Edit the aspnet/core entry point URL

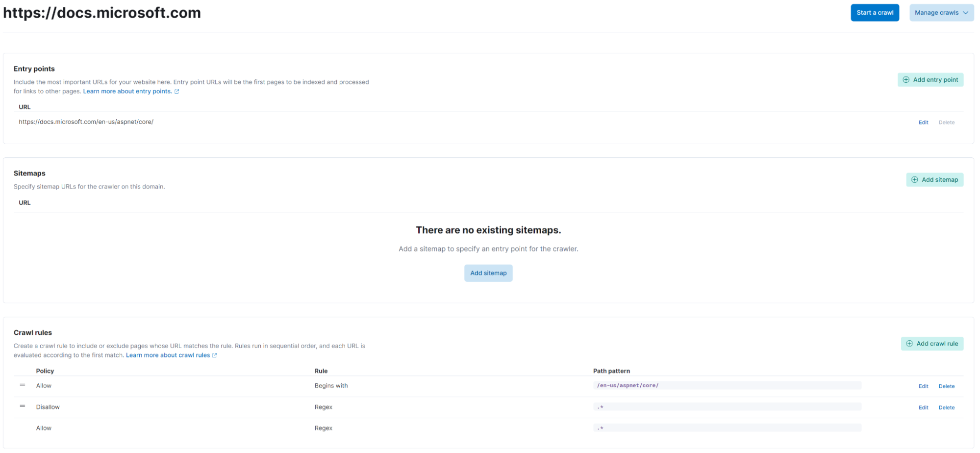coord(923,123)
